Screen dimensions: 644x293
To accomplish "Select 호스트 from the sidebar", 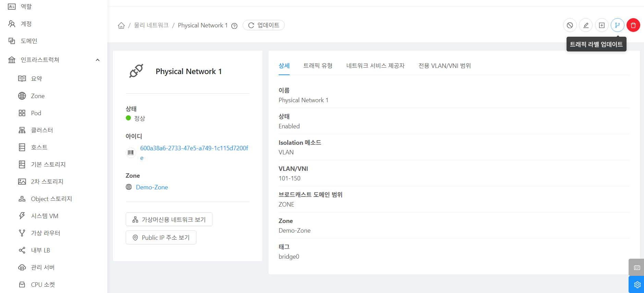I will (x=39, y=148).
